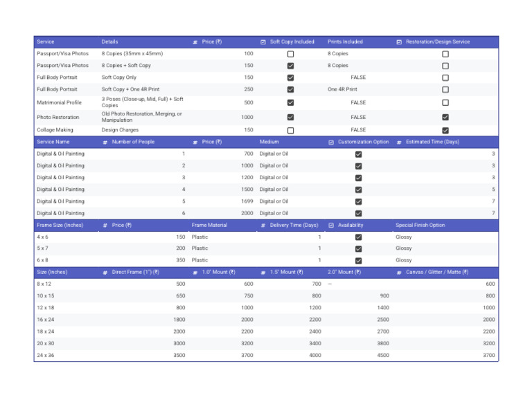The width and height of the screenshot is (532, 411).
Task: Select the 16 x 24 size cell
Action: [x=66, y=320]
